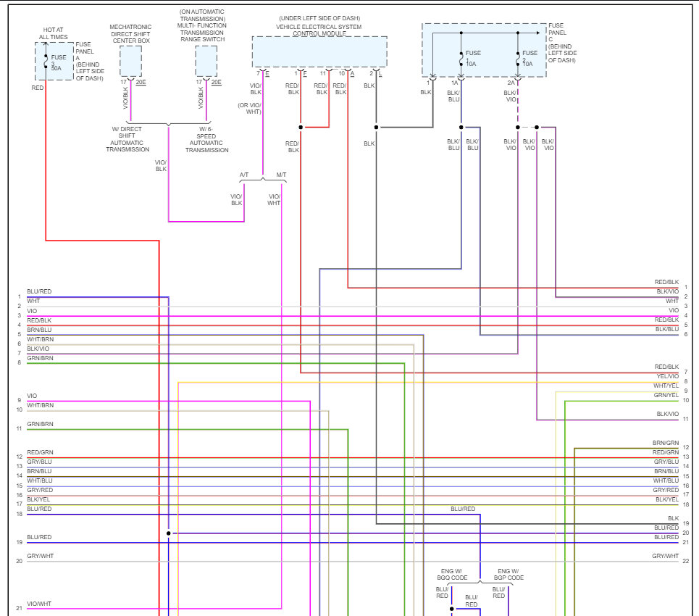
Task: Click terminal 20E on the Center Box
Action: (x=143, y=82)
